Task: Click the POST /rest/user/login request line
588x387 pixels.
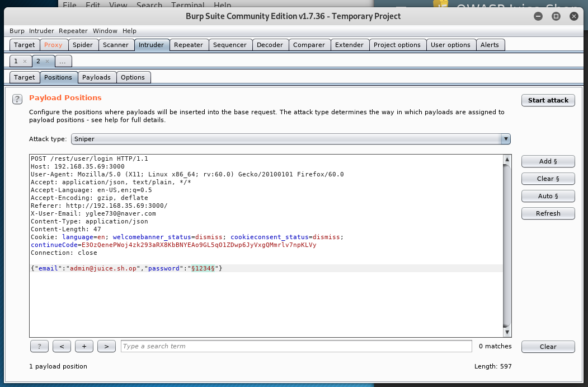Action: coord(90,159)
